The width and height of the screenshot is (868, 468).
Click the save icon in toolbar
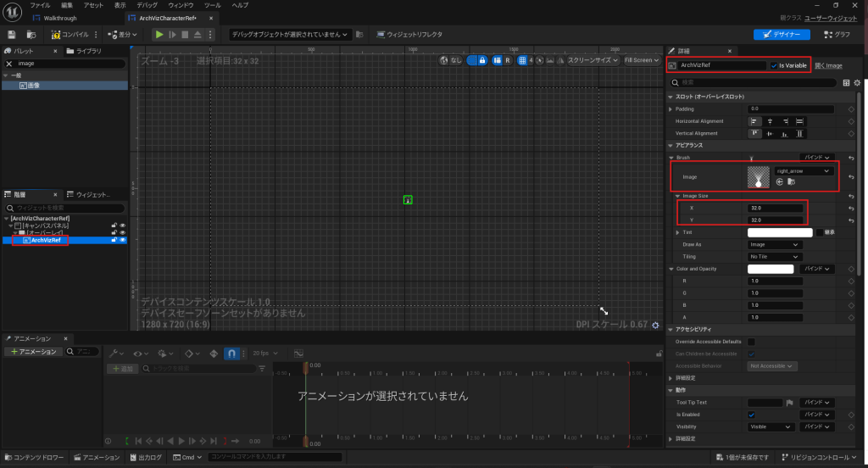12,35
